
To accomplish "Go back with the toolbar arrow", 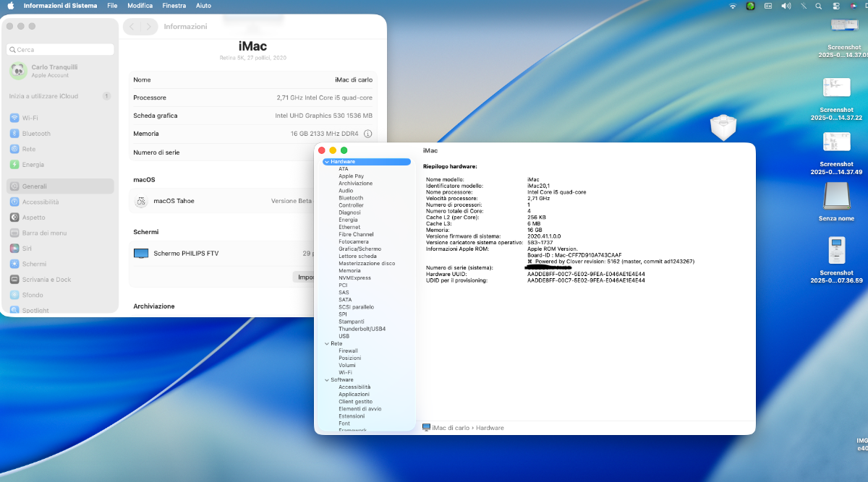I will click(x=132, y=27).
